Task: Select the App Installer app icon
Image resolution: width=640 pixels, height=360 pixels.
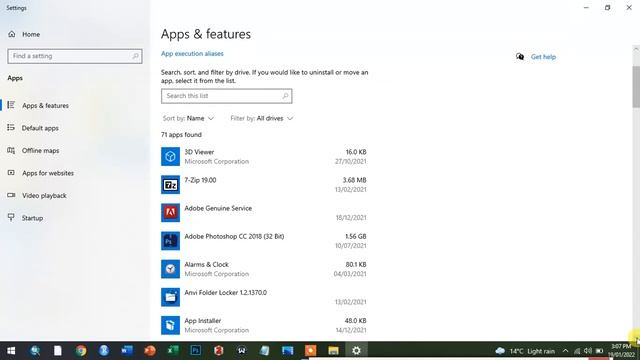Action: (170, 325)
